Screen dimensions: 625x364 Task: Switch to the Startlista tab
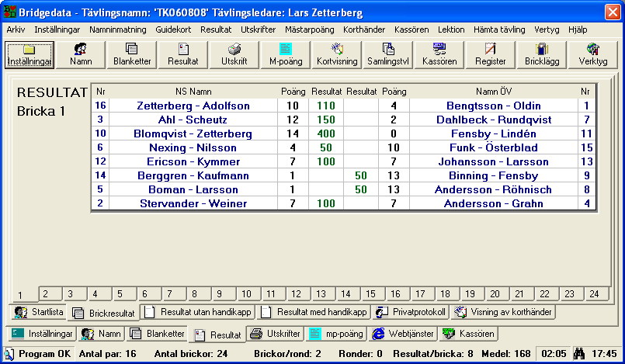(39, 313)
